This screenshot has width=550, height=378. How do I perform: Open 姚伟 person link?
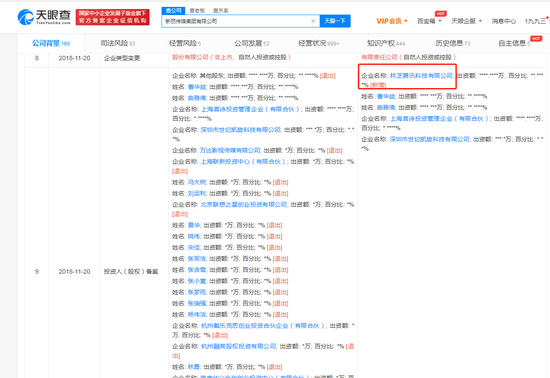(194, 237)
